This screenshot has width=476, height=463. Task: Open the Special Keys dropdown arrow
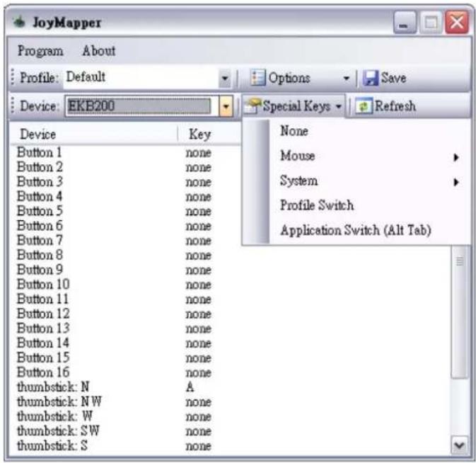pyautogui.click(x=339, y=106)
